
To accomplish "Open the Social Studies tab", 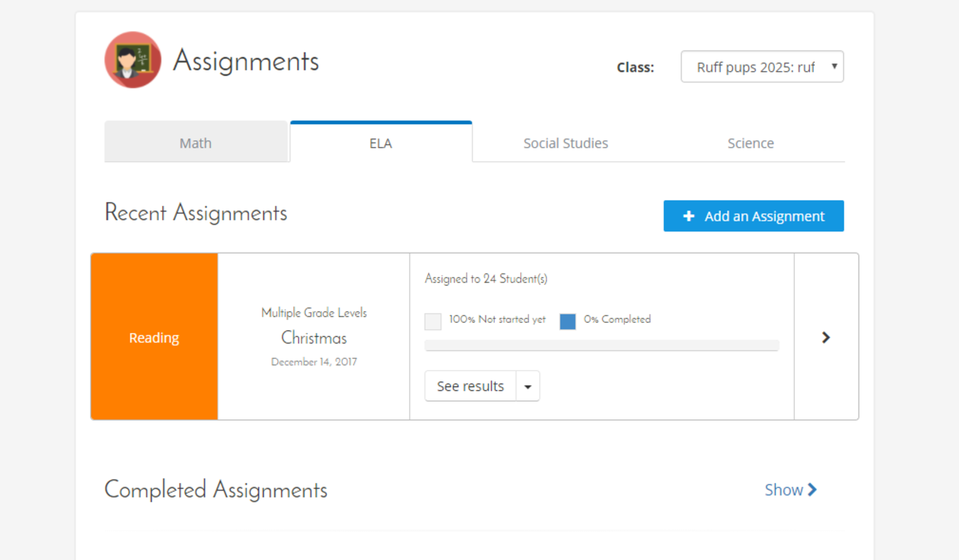I will (565, 143).
